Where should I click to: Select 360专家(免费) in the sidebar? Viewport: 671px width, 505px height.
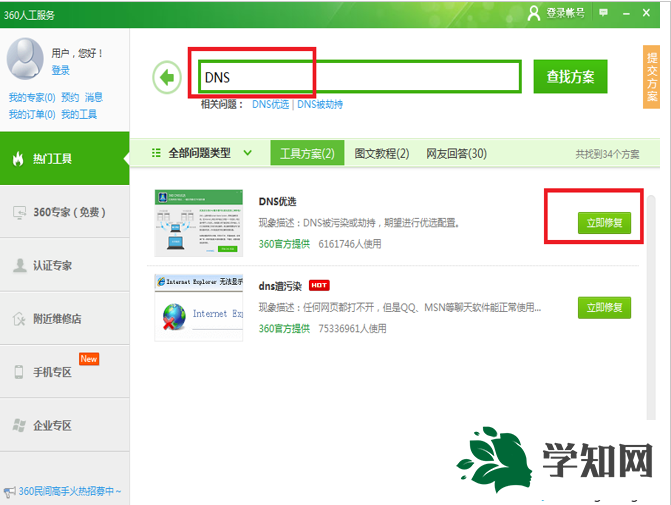coord(65,212)
